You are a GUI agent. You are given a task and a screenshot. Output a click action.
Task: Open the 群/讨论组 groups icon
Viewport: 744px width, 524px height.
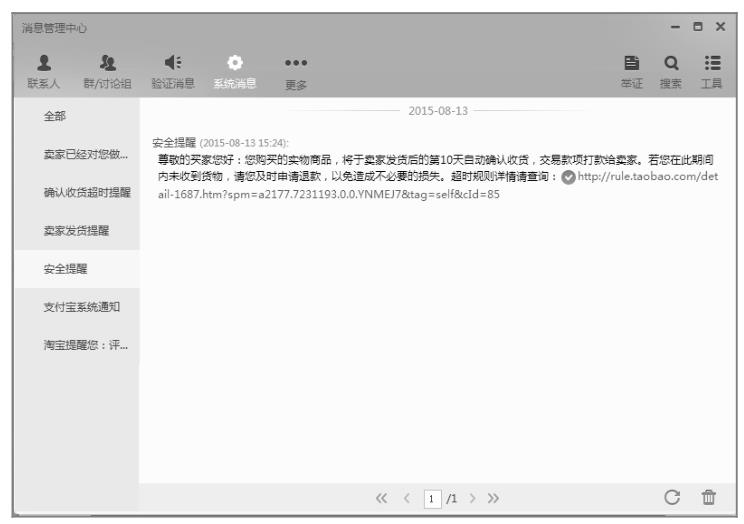108,63
